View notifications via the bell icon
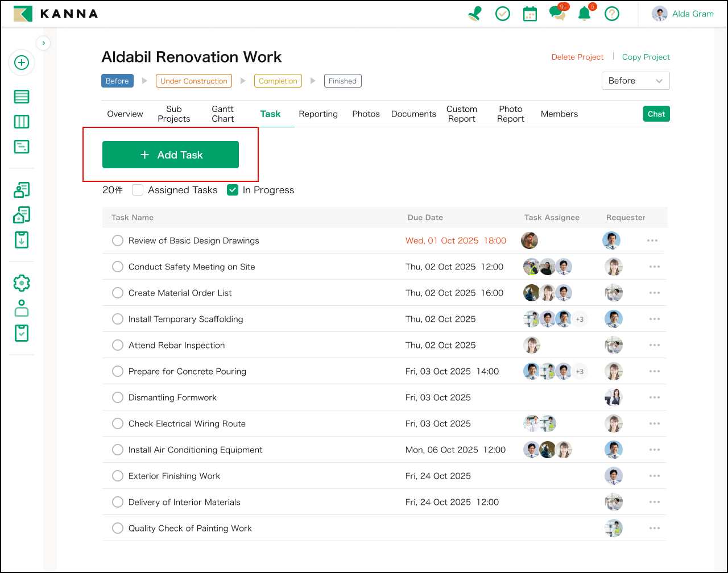 coord(584,13)
